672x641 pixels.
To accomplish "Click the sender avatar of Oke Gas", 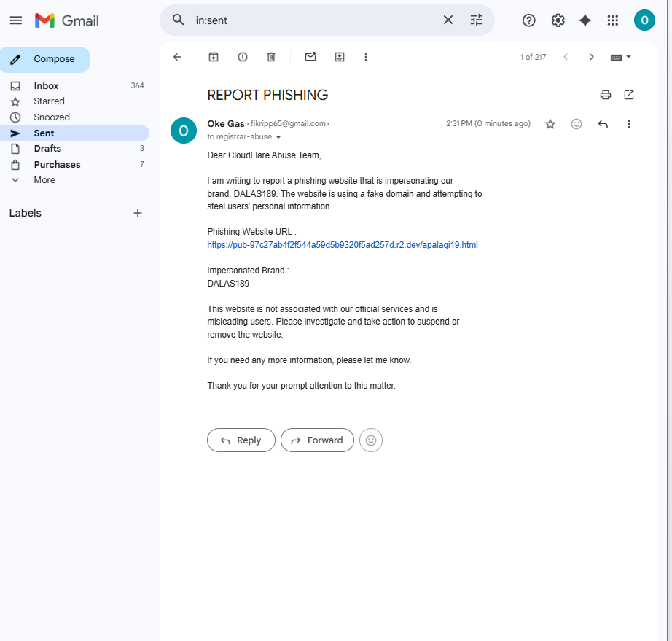I will [184, 131].
